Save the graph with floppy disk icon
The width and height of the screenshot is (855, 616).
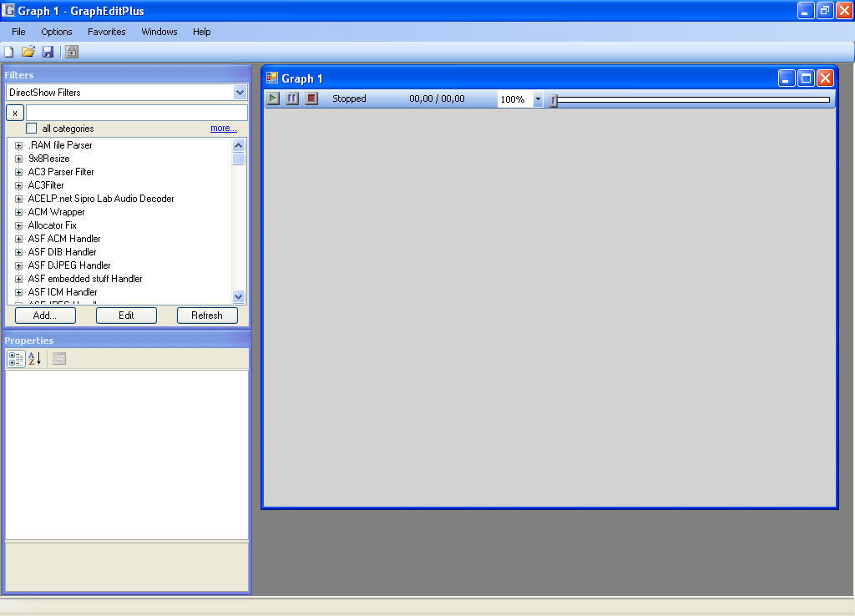click(48, 52)
